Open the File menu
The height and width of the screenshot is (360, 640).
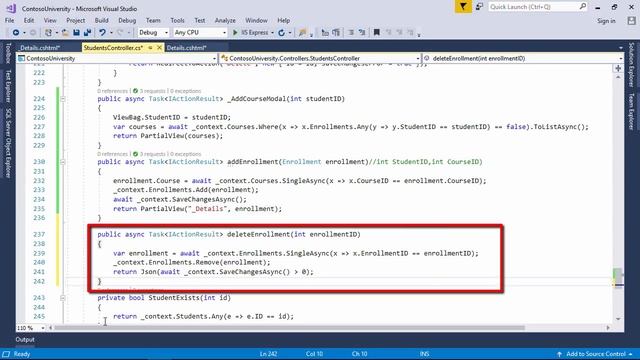(x=9, y=20)
